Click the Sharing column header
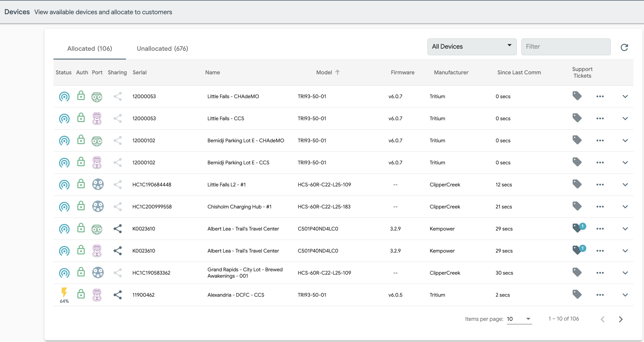This screenshot has width=644, height=342. click(117, 73)
